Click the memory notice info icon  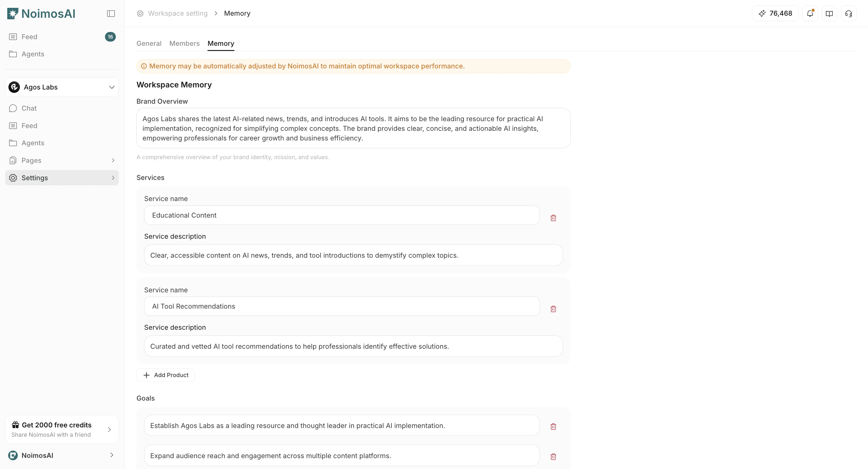coord(144,66)
